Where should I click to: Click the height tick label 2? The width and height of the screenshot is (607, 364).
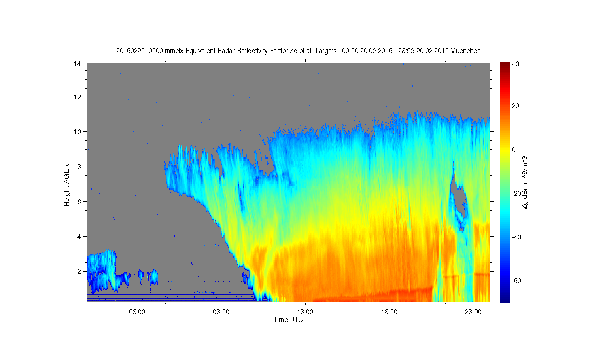pos(80,271)
